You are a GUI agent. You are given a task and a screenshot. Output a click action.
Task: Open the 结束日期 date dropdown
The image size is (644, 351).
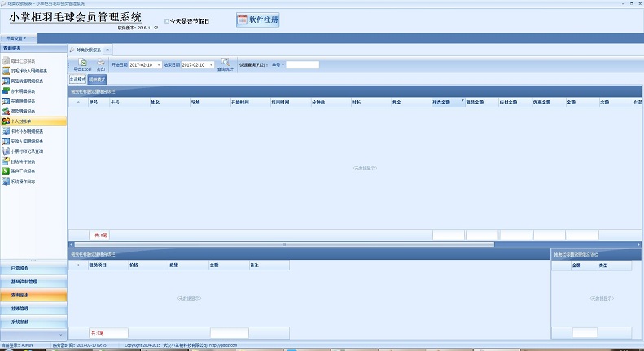[x=212, y=64]
